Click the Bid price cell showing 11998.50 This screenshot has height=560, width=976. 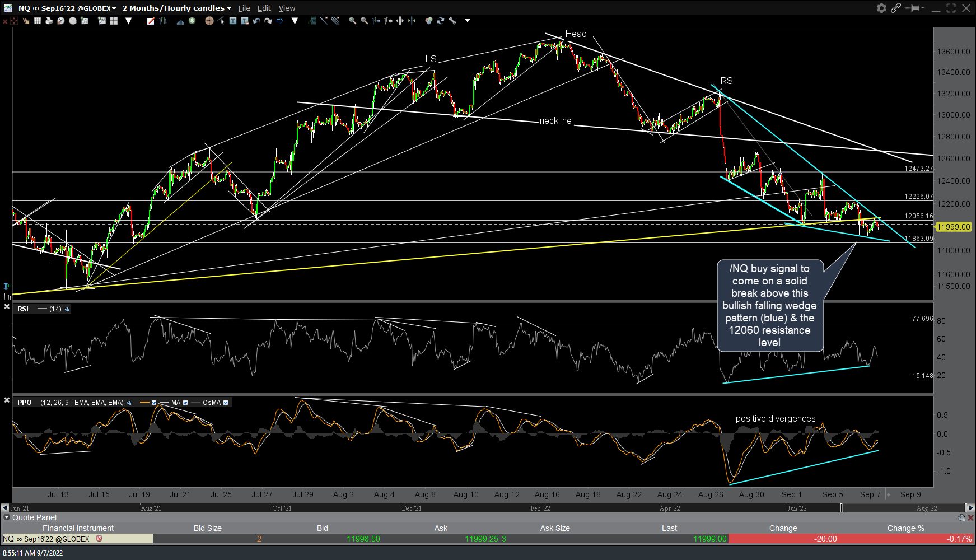363,539
